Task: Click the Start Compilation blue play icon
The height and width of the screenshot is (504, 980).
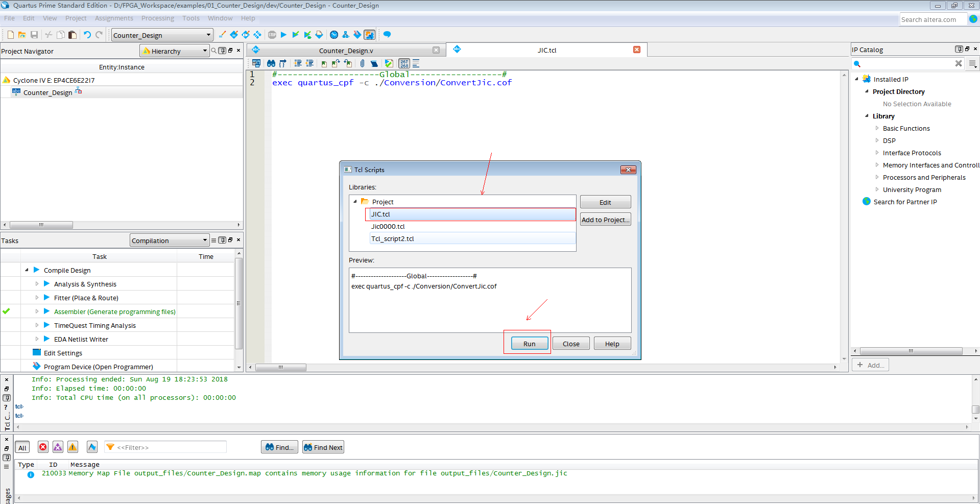Action: point(283,35)
